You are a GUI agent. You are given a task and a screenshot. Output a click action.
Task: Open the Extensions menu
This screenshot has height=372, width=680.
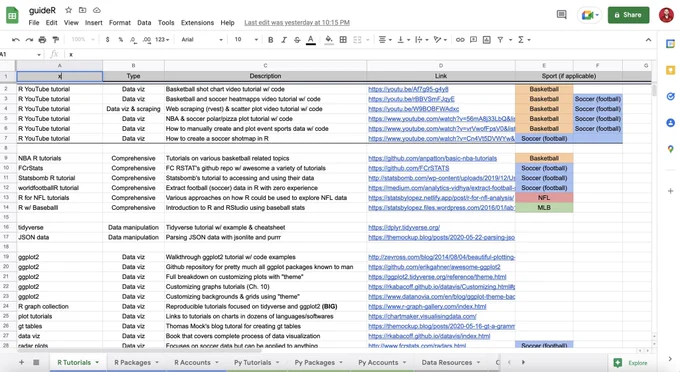197,23
